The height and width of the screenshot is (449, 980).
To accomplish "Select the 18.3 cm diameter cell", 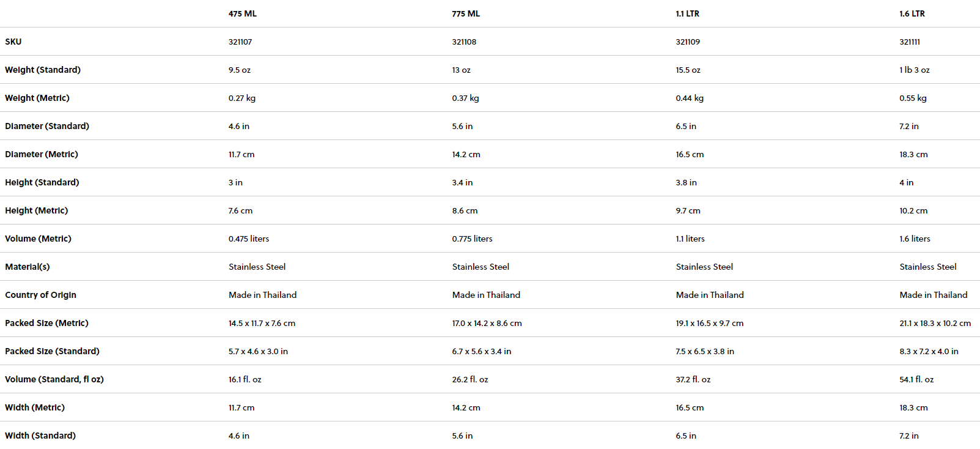I will coord(913,154).
